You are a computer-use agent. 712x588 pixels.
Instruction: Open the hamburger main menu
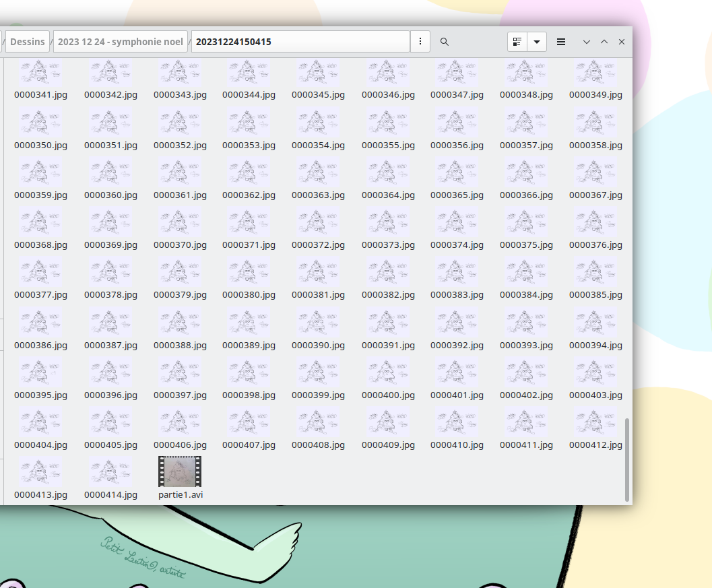click(561, 42)
